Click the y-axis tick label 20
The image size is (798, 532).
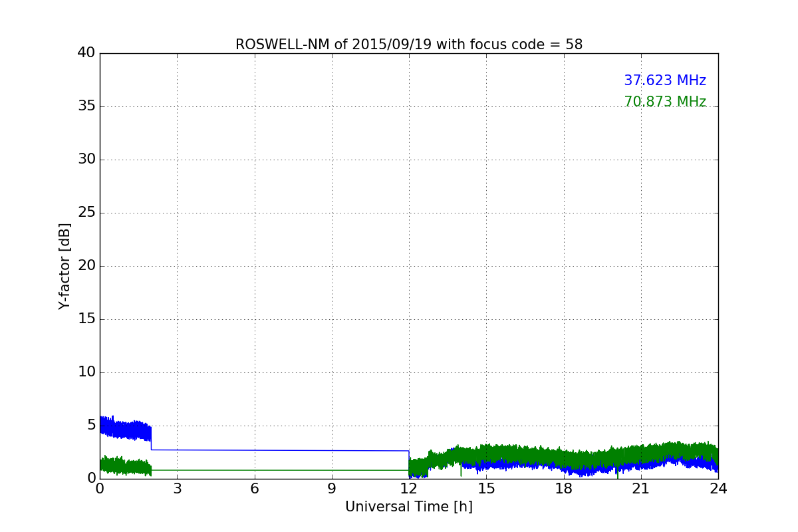(86, 266)
